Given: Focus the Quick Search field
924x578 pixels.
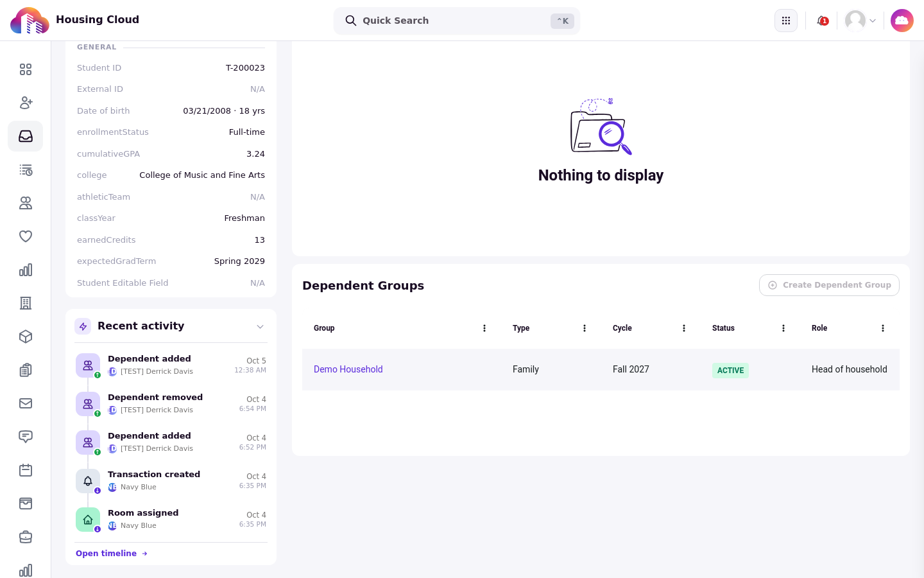Looking at the screenshot, I should click(x=457, y=21).
